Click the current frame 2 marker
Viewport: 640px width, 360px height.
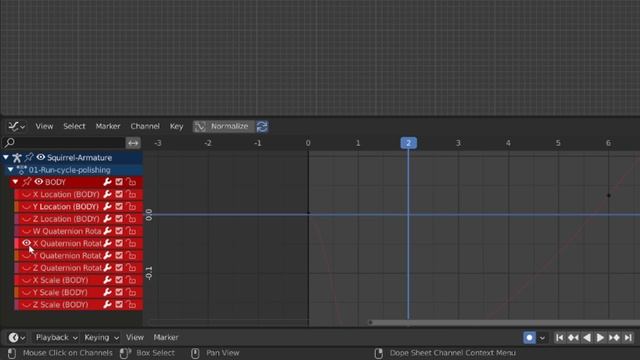(408, 143)
